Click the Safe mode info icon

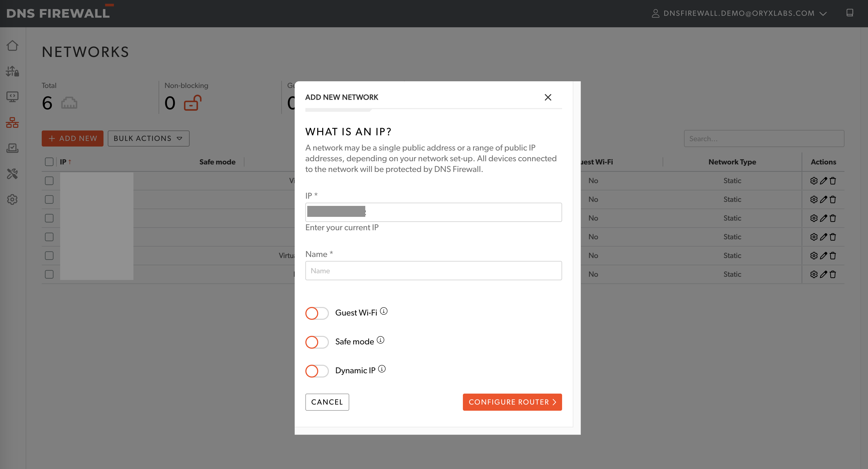381,340
